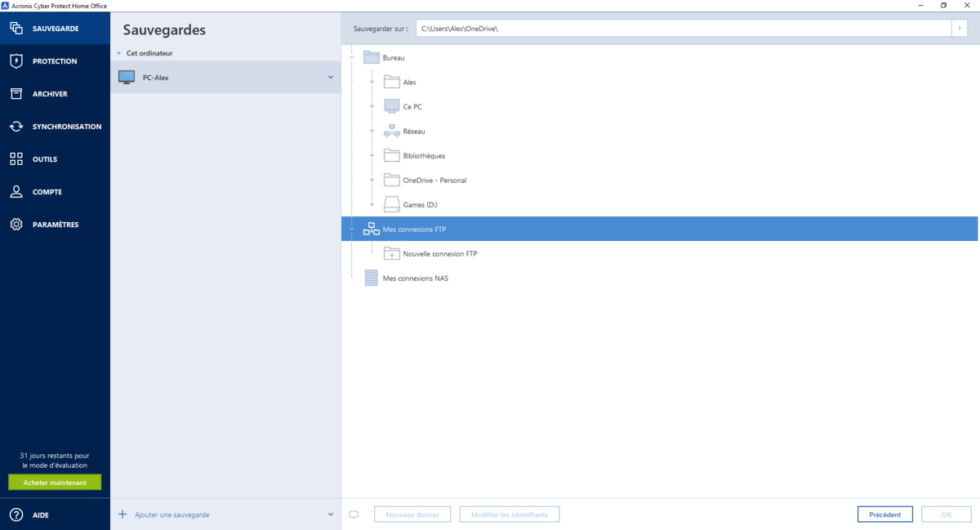The width and height of the screenshot is (980, 530).
Task: Open the Compte user section
Action: pyautogui.click(x=55, y=192)
